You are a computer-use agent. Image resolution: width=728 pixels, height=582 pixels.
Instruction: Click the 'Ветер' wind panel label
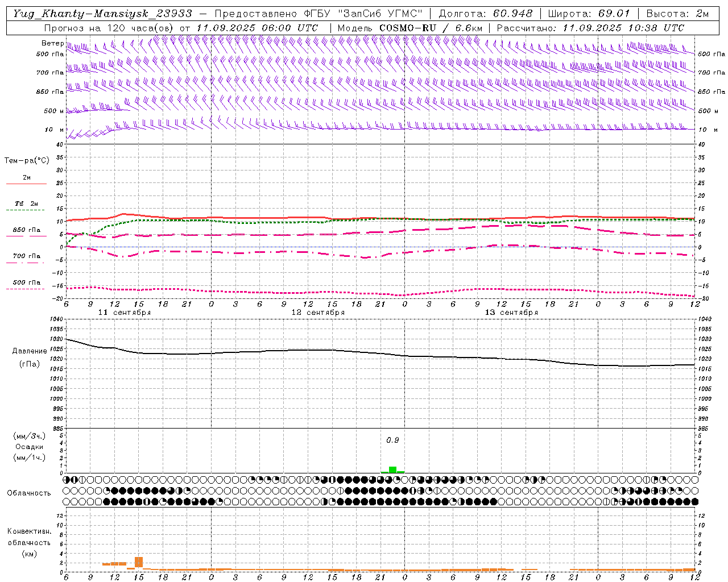pyautogui.click(x=53, y=43)
